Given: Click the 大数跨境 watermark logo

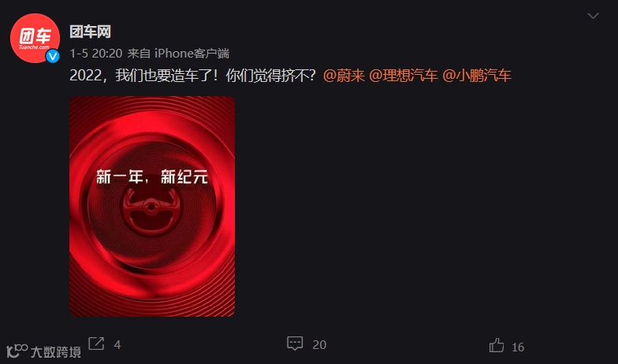Looking at the screenshot, I should coord(43,351).
